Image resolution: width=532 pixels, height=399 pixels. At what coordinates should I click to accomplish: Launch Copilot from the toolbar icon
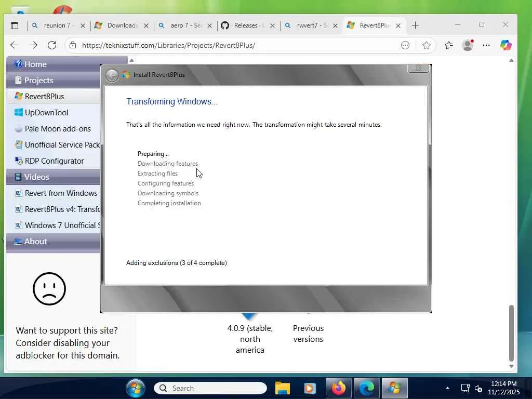click(x=506, y=45)
